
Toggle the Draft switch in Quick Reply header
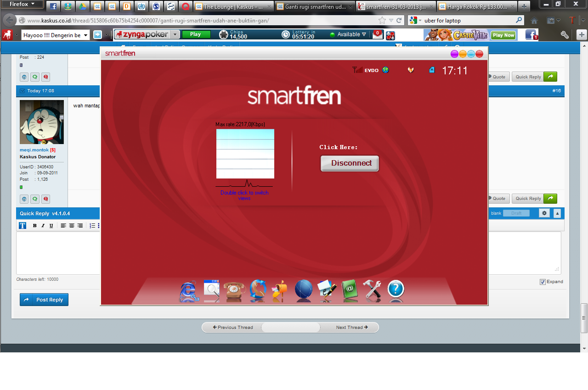coord(516,213)
